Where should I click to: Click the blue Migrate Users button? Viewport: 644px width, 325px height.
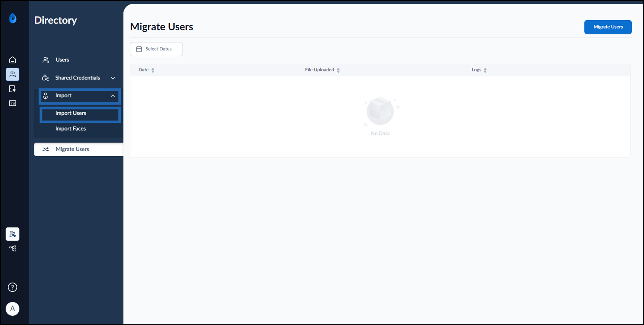[x=608, y=27]
